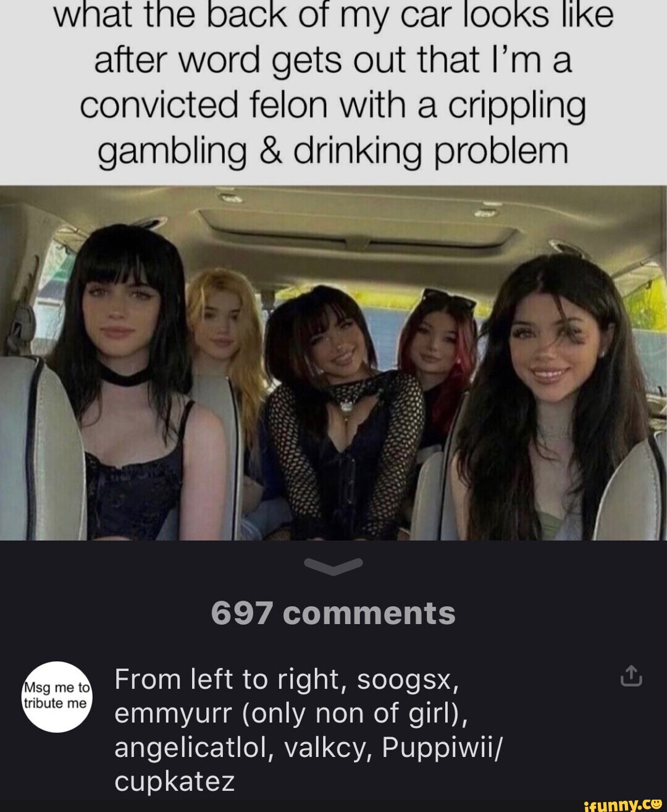Click the "(only non of girl)" text
The image size is (667, 812).
click(356, 714)
